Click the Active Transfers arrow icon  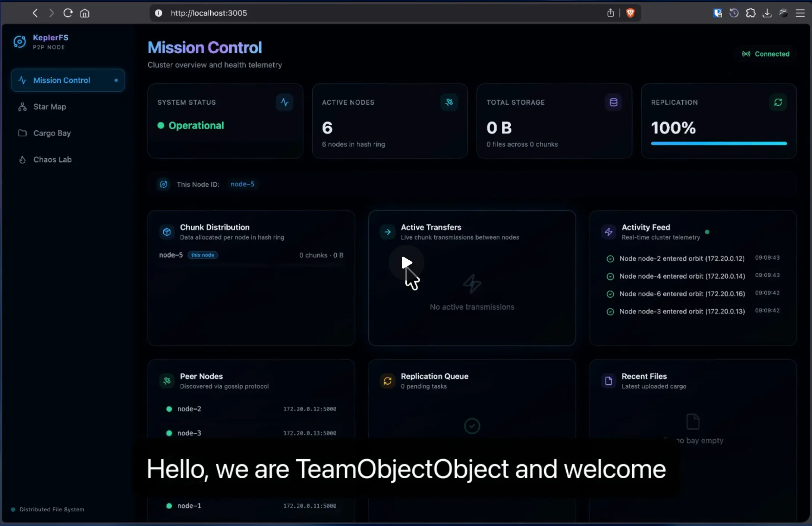[387, 232]
